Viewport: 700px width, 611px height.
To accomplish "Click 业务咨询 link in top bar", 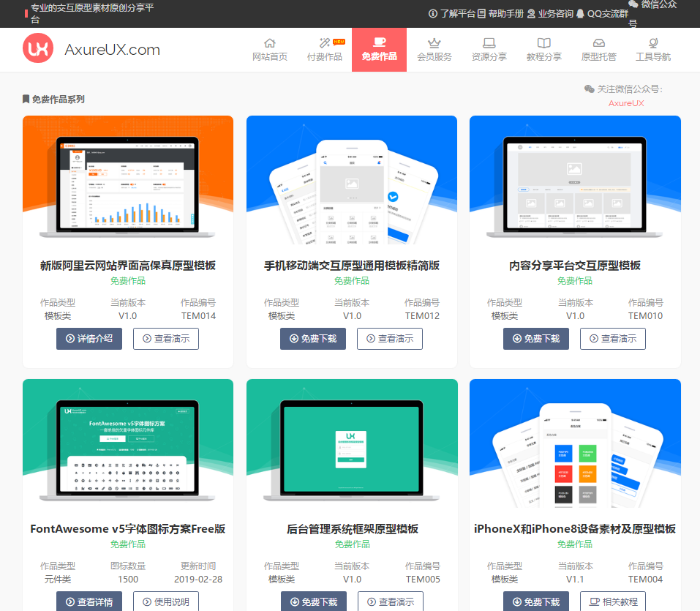I will 550,13.
